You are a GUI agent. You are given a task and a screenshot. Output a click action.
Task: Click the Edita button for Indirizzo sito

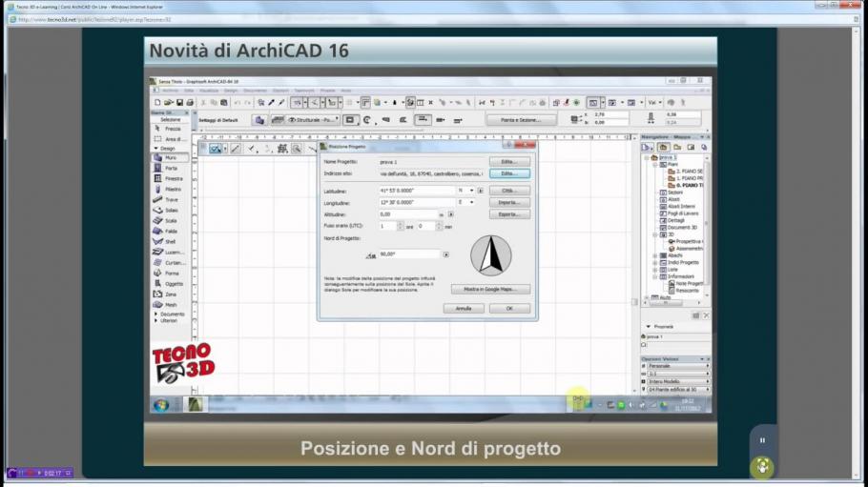pos(509,173)
